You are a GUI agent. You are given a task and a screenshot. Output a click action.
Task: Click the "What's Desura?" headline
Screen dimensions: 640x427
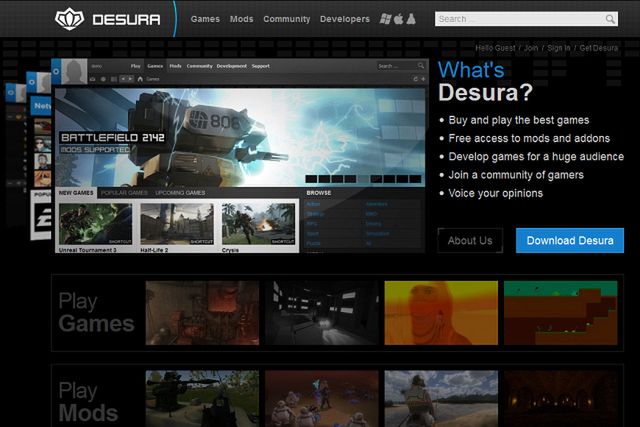pyautogui.click(x=485, y=81)
